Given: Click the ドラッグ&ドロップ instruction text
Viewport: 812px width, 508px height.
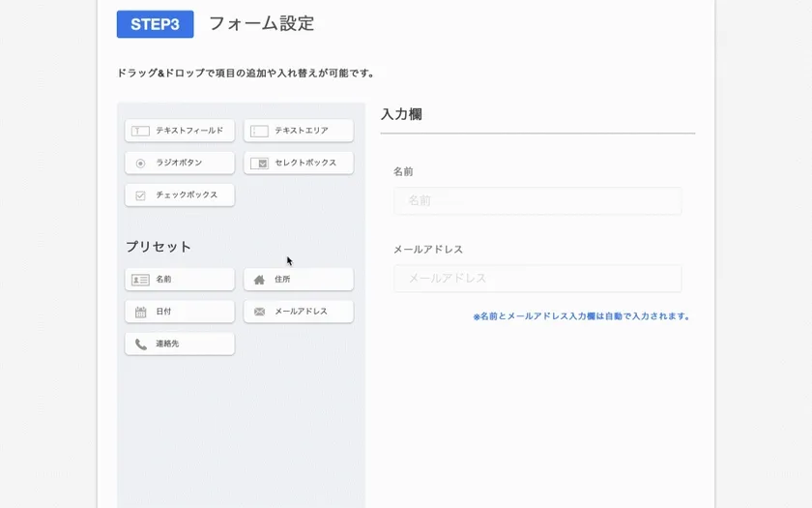Looking at the screenshot, I should click(245, 73).
